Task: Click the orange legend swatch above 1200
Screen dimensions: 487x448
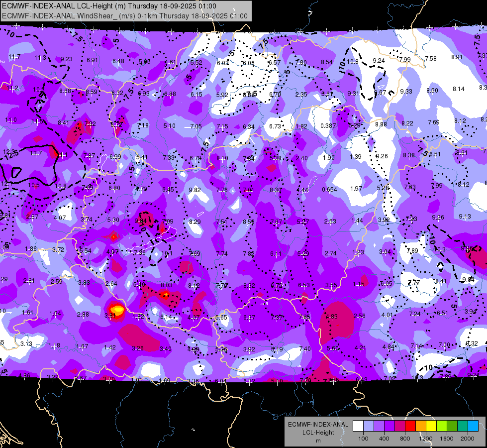Action: click(421, 426)
